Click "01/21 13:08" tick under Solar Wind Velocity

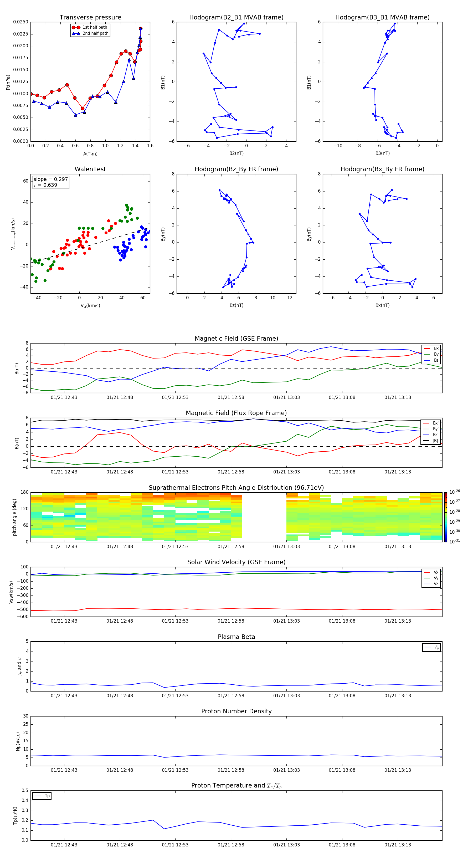342,621
